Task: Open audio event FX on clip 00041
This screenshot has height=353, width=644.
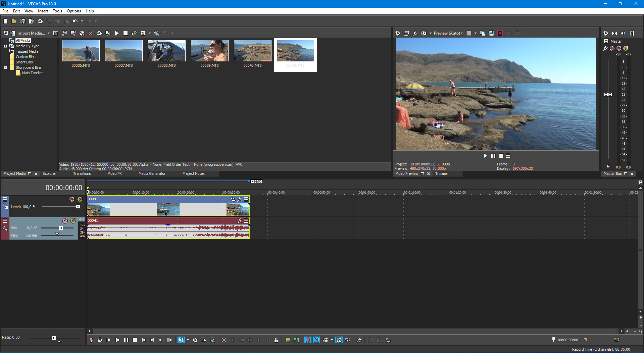Action: (240, 221)
